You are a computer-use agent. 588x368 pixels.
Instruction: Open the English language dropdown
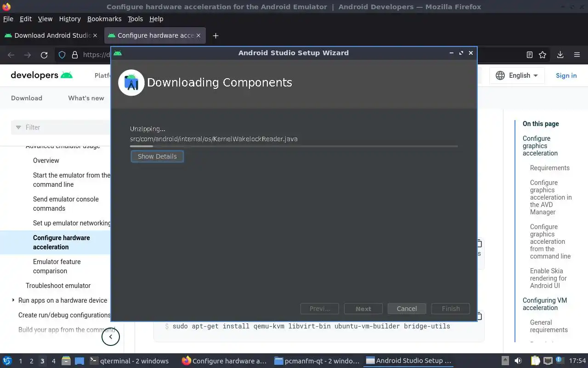[517, 75]
